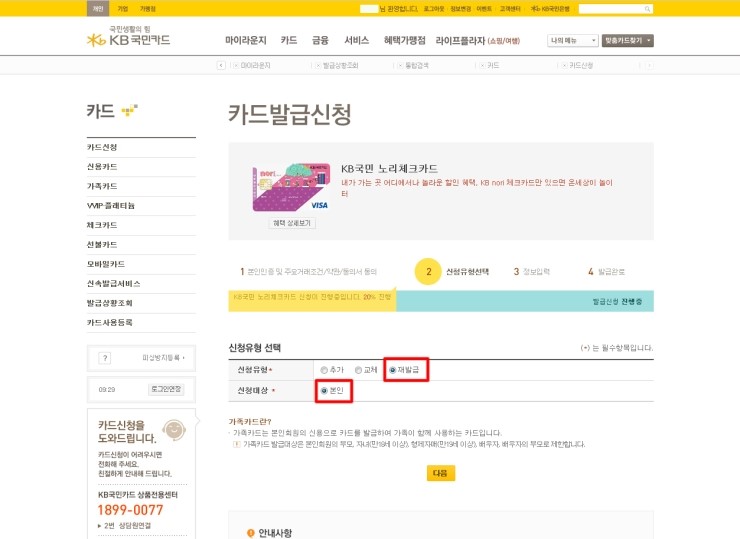Click the 혜택 상세보기 button
Screen dimensions: 740x539
click(x=292, y=223)
